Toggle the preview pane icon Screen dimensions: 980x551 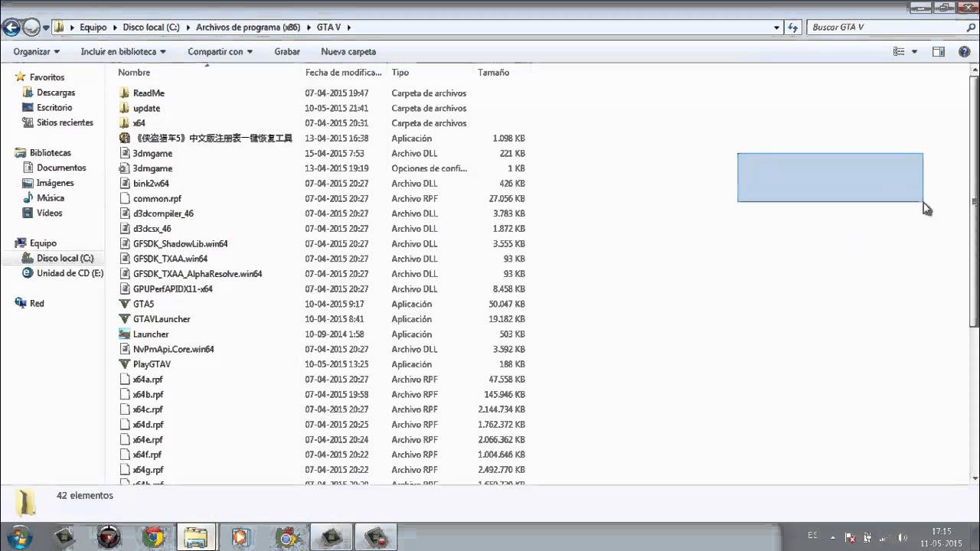(939, 51)
